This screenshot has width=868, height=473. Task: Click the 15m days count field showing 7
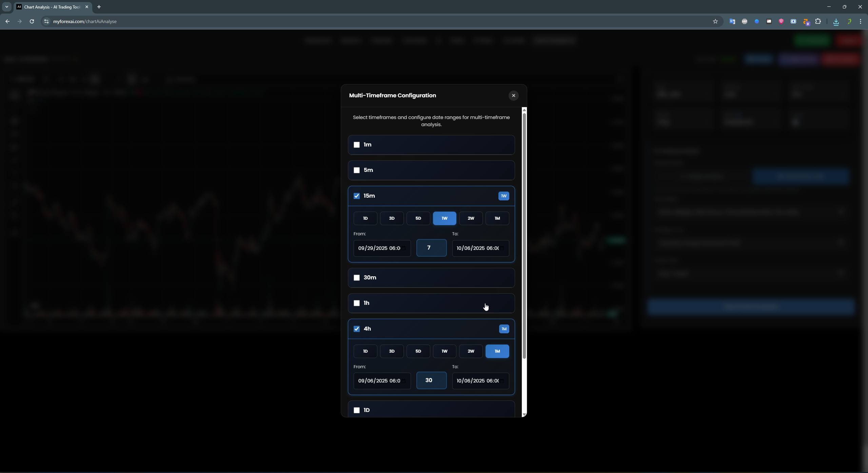pos(431,248)
